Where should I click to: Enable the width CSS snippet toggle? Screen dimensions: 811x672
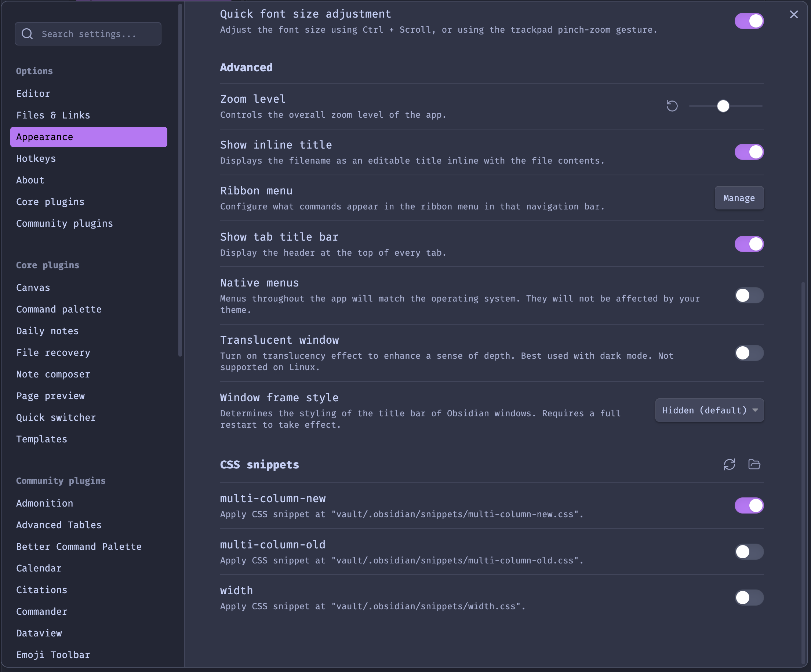pos(749,597)
